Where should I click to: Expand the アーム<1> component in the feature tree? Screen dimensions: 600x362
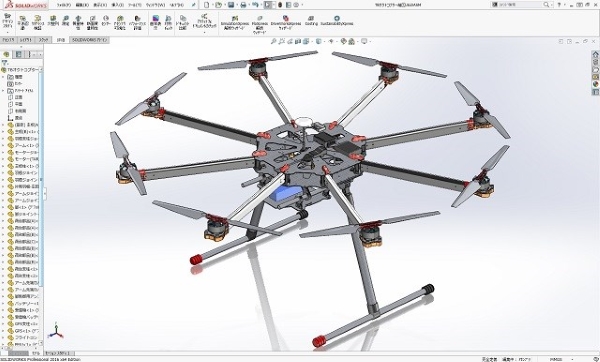click(x=3, y=145)
